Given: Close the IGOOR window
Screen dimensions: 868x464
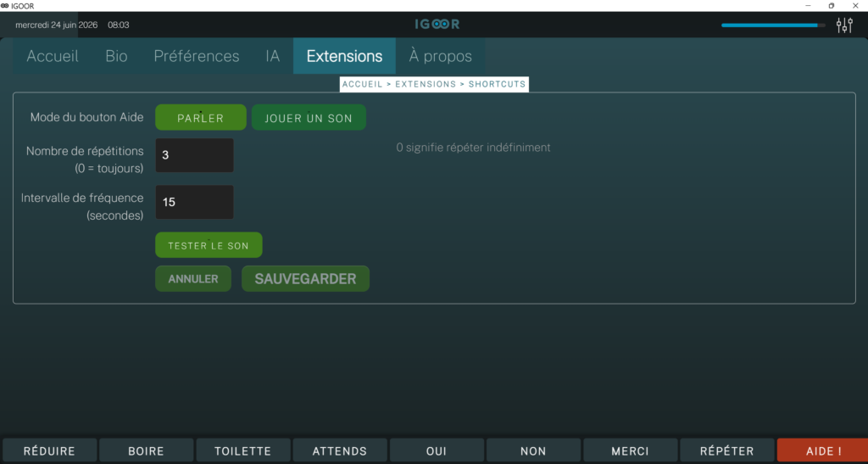Looking at the screenshot, I should [x=854, y=6].
